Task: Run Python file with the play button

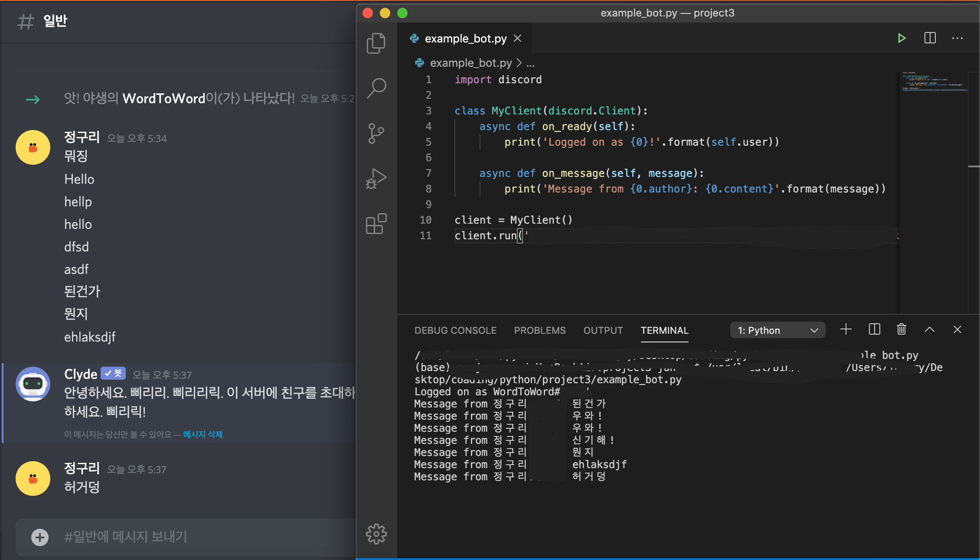Action: [902, 38]
